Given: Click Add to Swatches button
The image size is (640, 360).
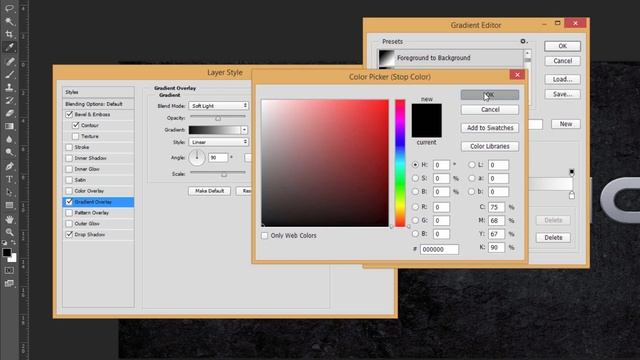Looking at the screenshot, I should [490, 128].
